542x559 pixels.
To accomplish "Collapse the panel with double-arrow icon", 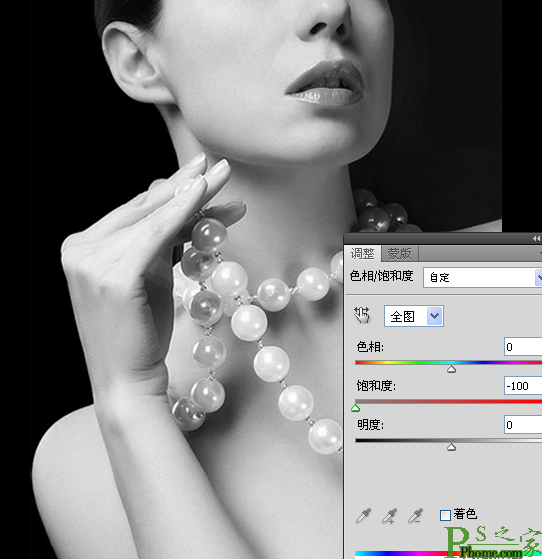I will point(537,239).
